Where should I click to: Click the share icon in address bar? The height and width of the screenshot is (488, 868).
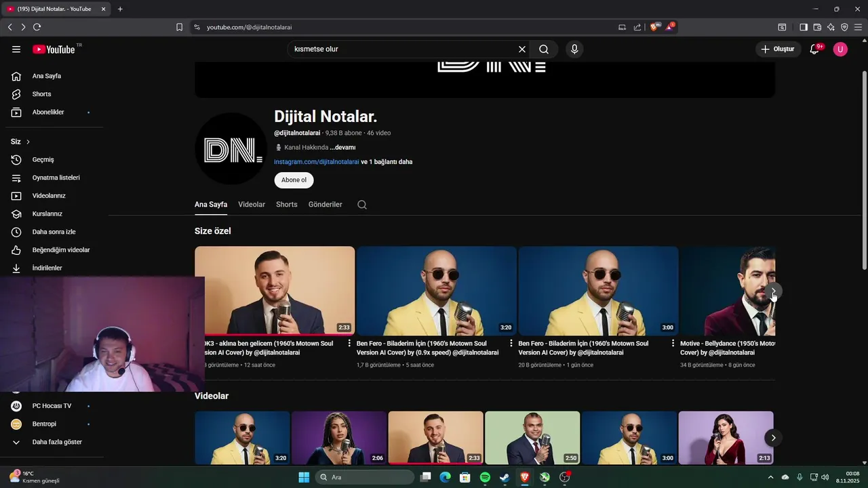[637, 27]
